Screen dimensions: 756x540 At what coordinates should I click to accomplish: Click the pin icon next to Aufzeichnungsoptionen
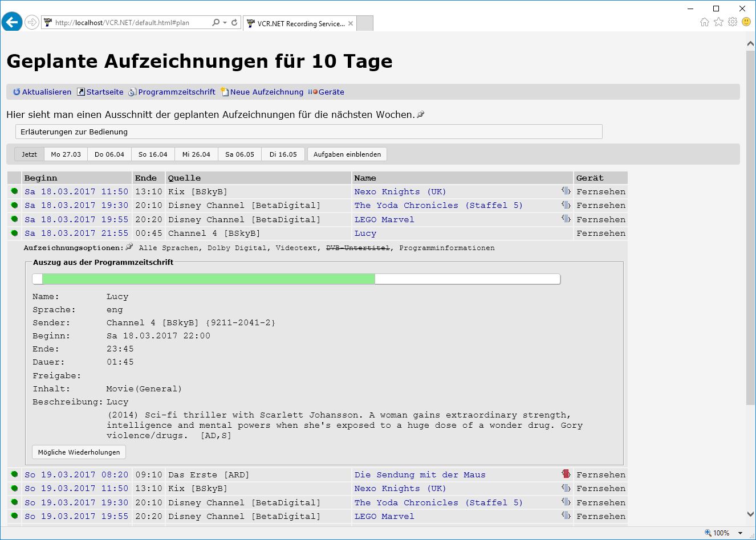tap(129, 247)
